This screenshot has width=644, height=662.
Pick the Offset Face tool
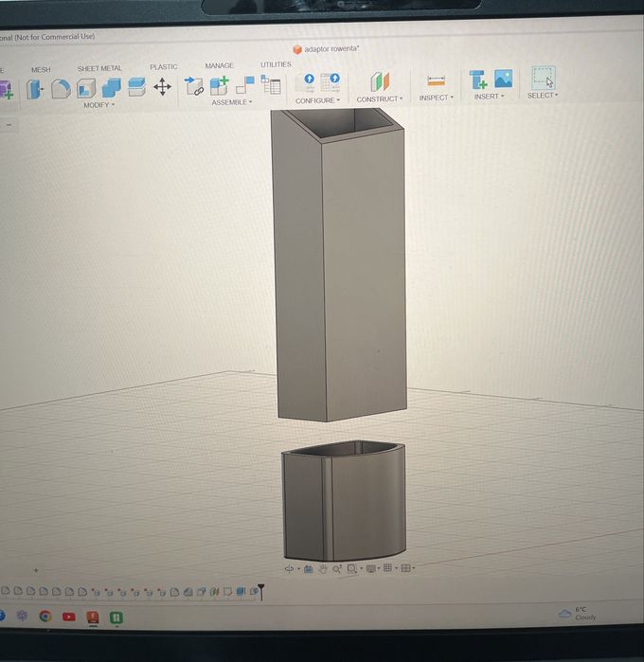[x=136, y=87]
